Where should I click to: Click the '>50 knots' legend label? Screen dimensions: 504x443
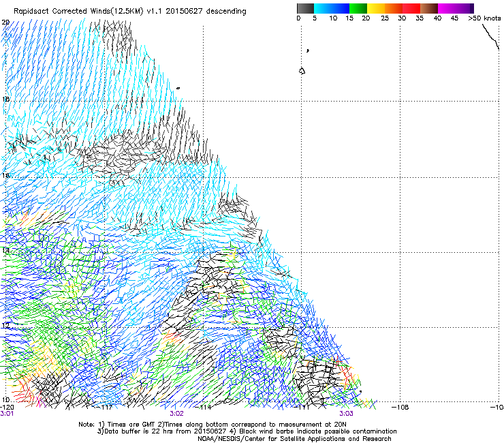tap(484, 18)
